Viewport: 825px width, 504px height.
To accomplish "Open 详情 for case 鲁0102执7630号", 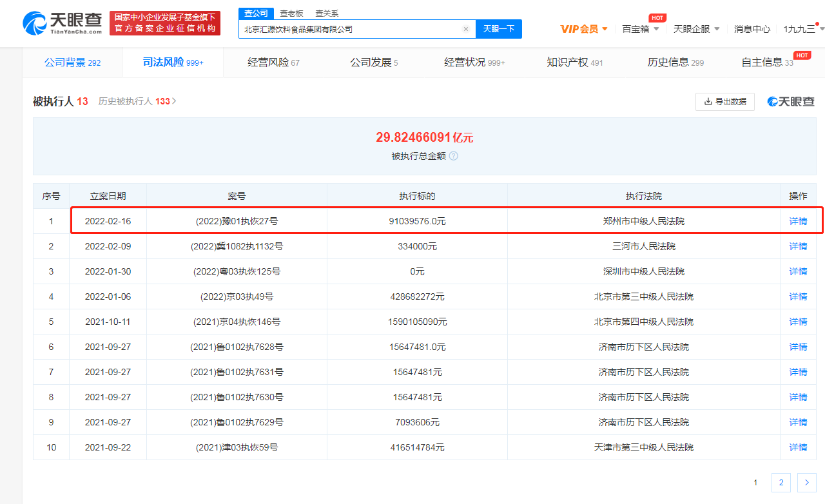I will 798,397.
